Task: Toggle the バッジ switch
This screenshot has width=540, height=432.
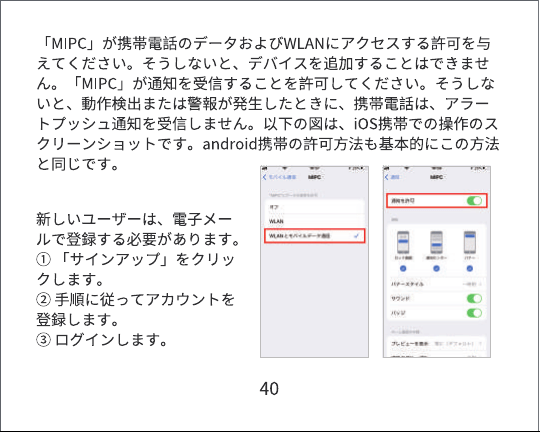Action: click(474, 313)
